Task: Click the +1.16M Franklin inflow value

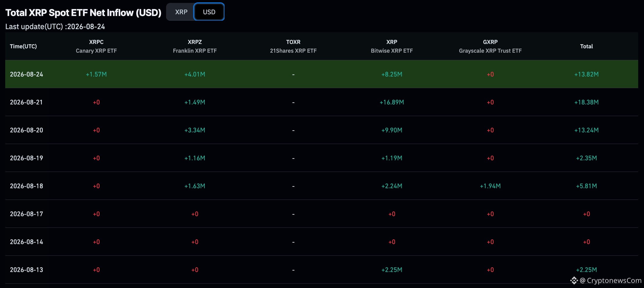Action: [195, 158]
